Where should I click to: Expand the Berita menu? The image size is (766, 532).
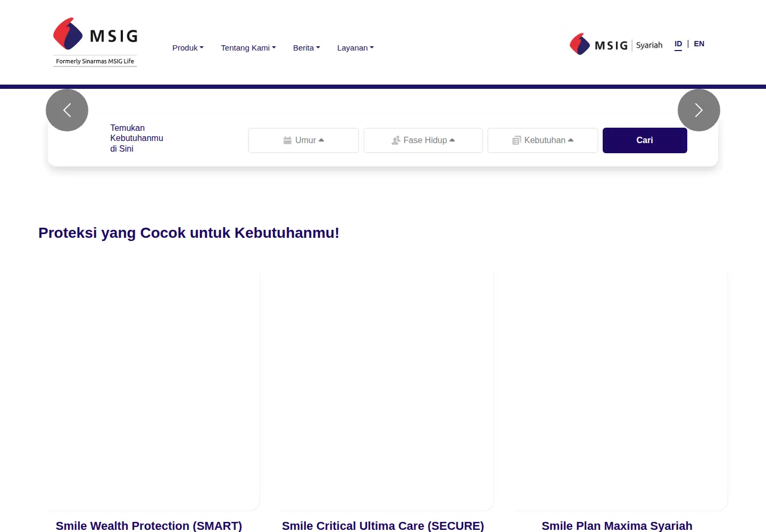pos(306,48)
